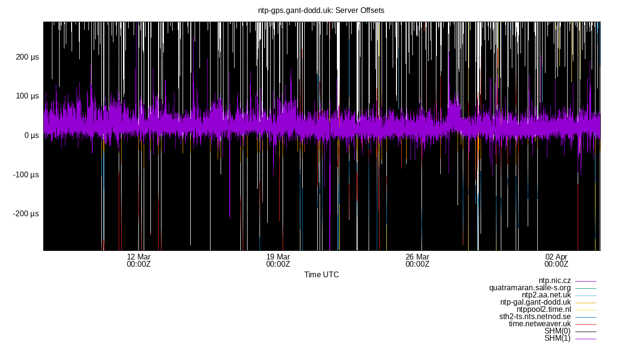Select the time.netweaver.uk legend label

coord(540,324)
